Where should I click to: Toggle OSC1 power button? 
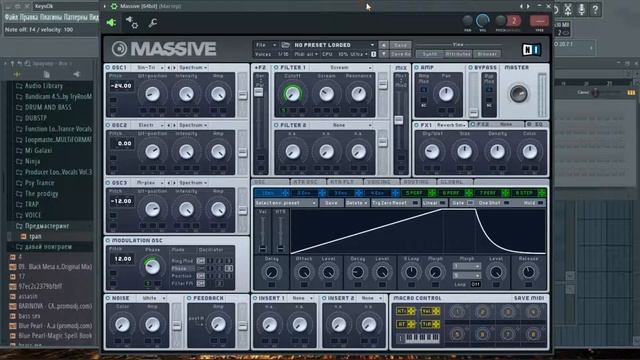tap(108, 67)
